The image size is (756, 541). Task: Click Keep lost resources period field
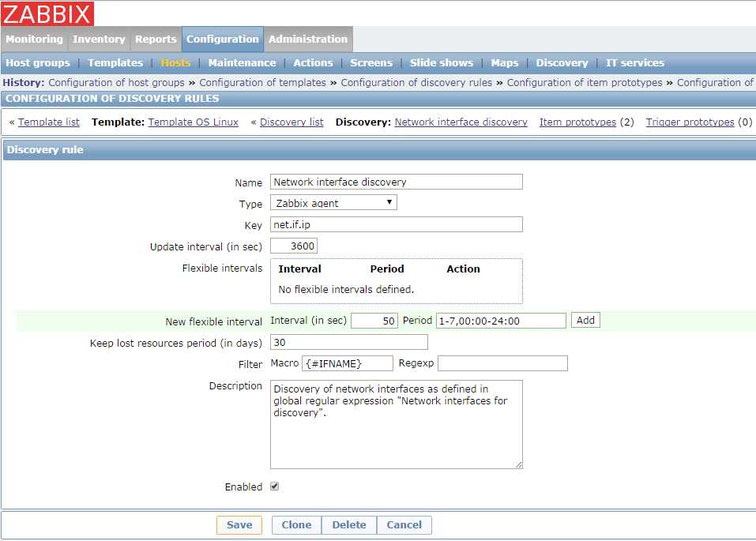(348, 342)
